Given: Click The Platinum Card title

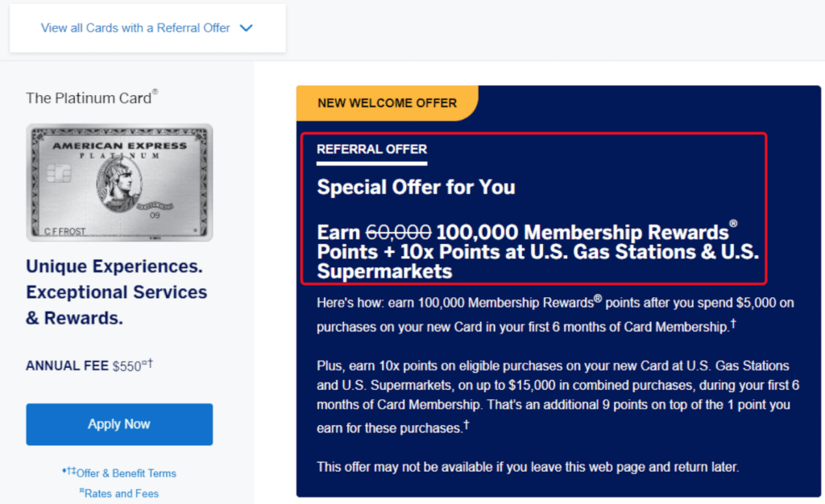Looking at the screenshot, I should click(x=89, y=98).
